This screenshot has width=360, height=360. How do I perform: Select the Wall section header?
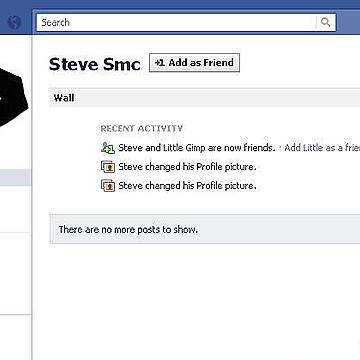tap(205, 98)
